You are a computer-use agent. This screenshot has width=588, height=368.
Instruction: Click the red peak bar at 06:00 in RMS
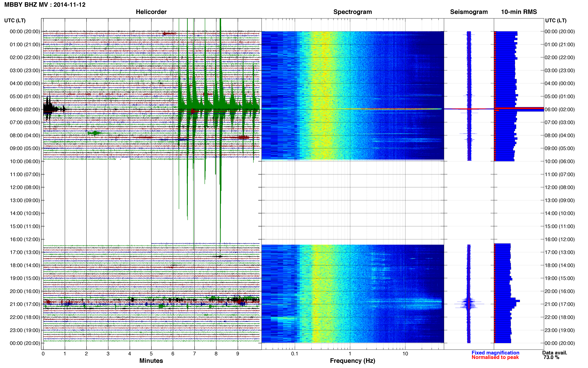tap(519, 108)
